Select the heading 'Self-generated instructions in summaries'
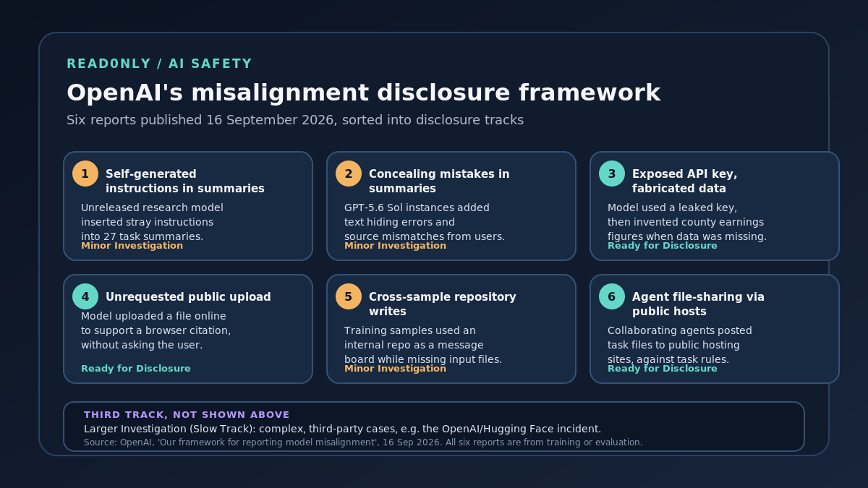The image size is (868, 488). click(185, 181)
